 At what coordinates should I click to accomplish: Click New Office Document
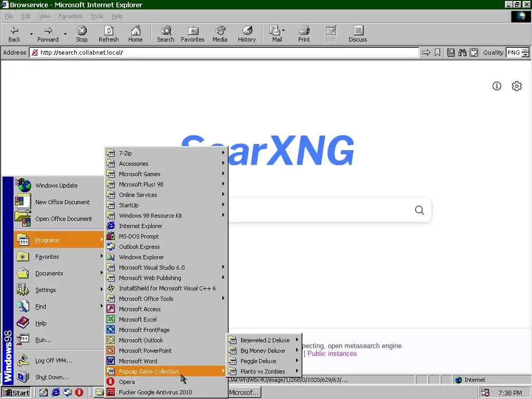point(59,202)
